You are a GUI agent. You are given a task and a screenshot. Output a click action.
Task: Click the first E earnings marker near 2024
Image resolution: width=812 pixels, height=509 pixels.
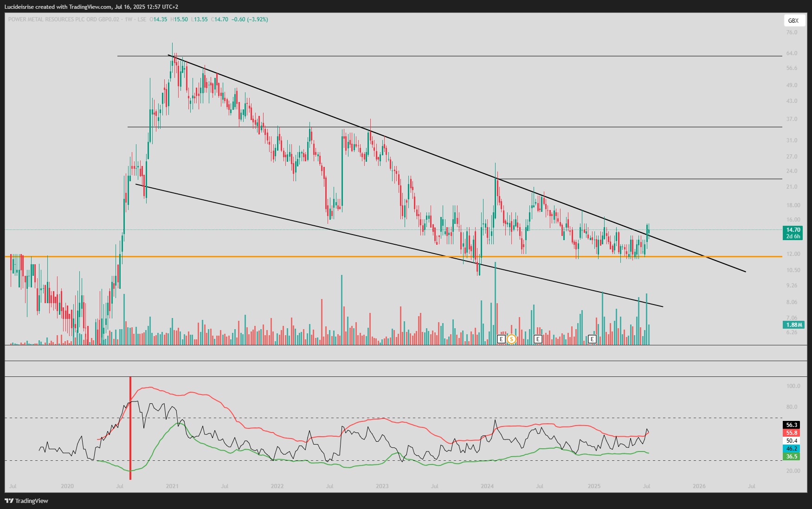(501, 339)
